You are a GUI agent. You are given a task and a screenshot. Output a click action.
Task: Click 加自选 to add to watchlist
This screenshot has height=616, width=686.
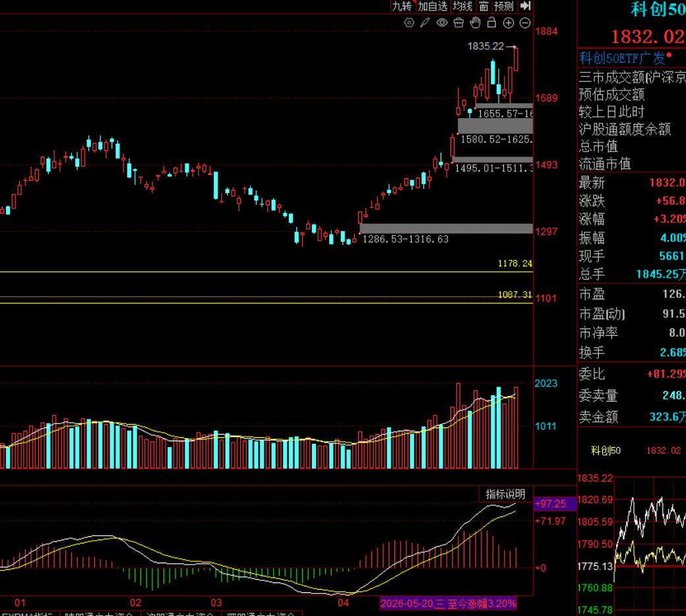(432, 7)
